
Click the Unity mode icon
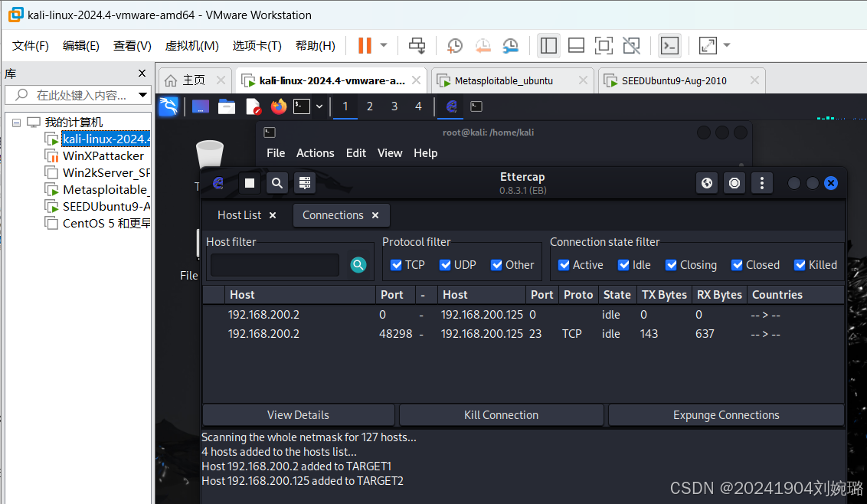(x=631, y=45)
